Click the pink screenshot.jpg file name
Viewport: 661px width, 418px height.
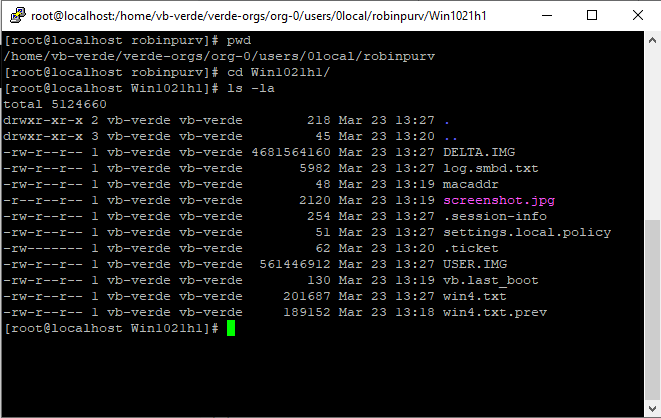tap(499, 200)
